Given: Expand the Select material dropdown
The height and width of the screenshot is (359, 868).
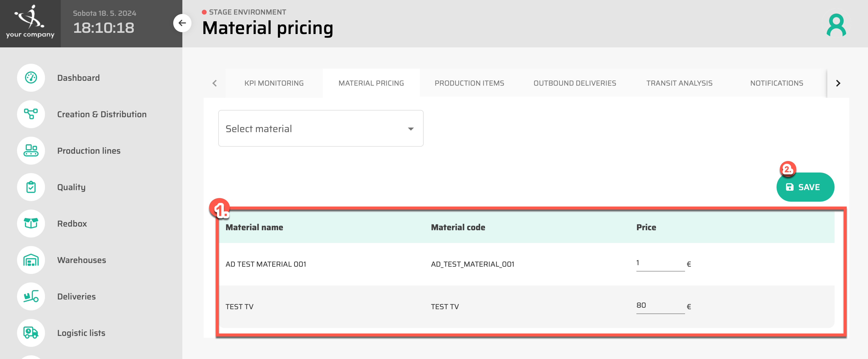Looking at the screenshot, I should [320, 129].
